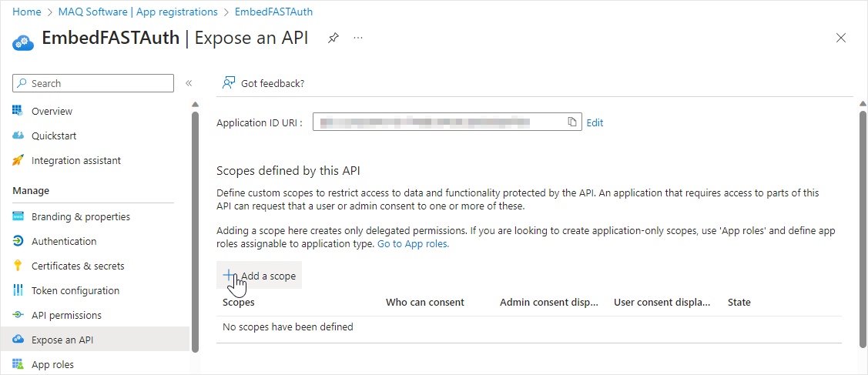The image size is (868, 375).
Task: Open Branding & properties
Action: 80,216
